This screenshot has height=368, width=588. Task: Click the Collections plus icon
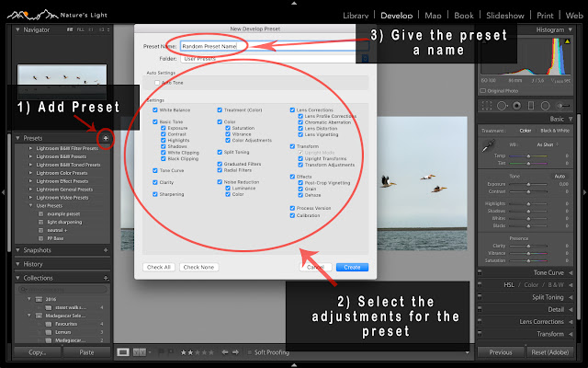pyautogui.click(x=107, y=278)
